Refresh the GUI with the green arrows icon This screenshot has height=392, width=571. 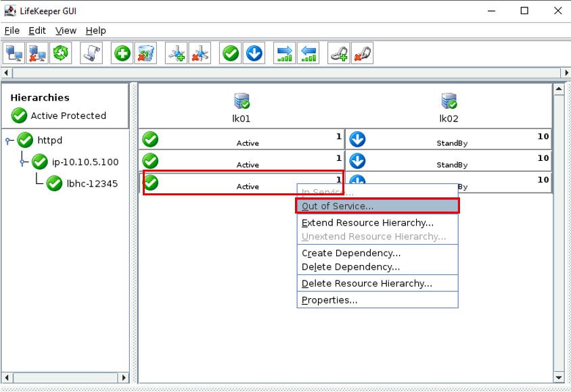point(60,53)
